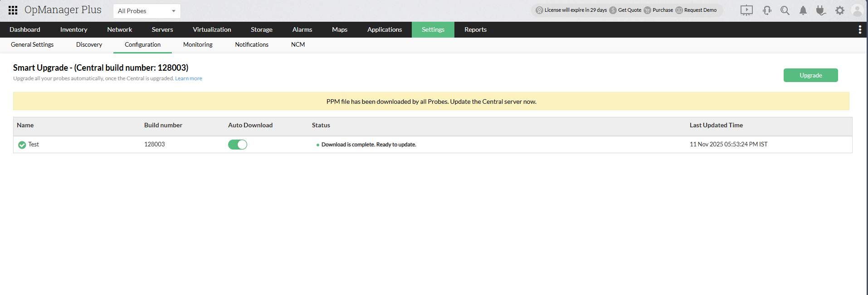Open General Settings sub-tab
This screenshot has width=868, height=295.
pyautogui.click(x=32, y=44)
